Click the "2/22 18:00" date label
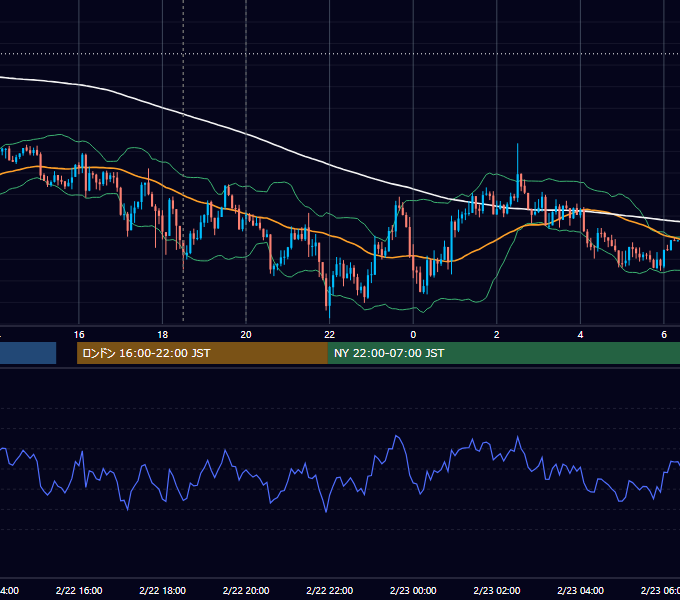This screenshot has width=680, height=600. pyautogui.click(x=162, y=590)
